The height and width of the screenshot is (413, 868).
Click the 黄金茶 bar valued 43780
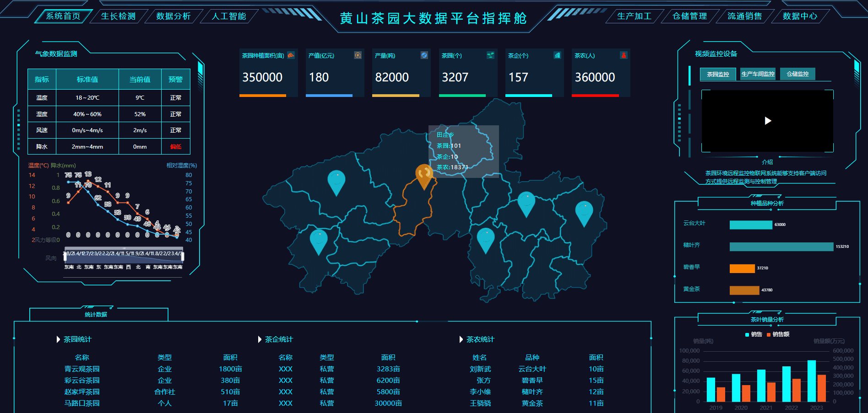pyautogui.click(x=744, y=290)
